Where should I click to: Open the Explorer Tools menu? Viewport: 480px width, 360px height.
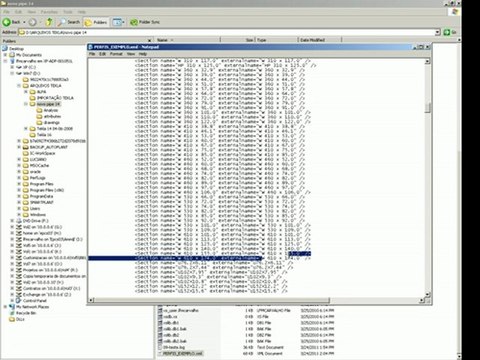click(68, 12)
